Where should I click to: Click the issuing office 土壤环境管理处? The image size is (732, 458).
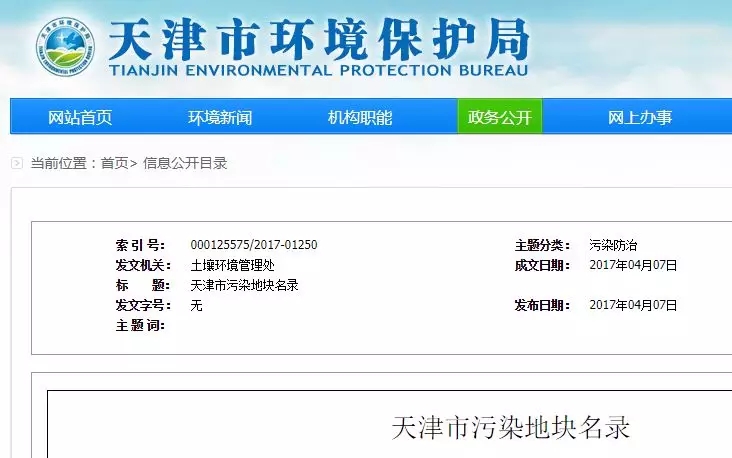(232, 265)
